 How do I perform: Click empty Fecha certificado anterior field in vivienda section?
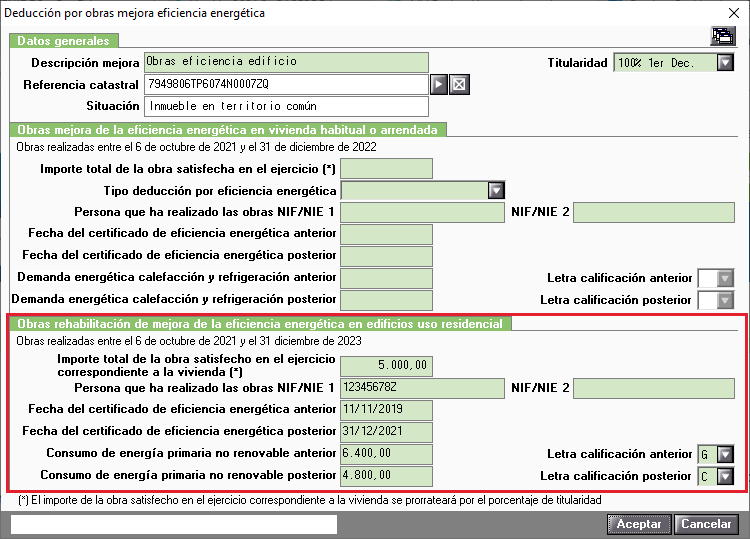point(386,234)
